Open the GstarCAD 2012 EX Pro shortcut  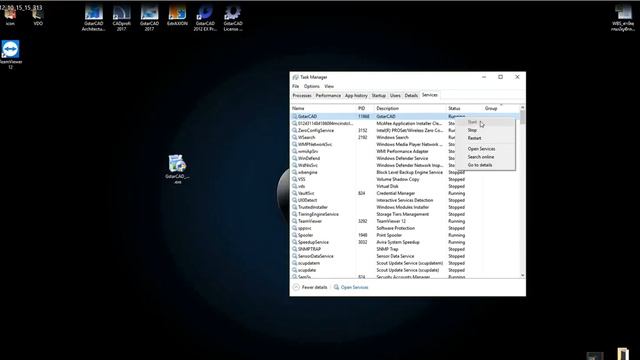pos(205,18)
